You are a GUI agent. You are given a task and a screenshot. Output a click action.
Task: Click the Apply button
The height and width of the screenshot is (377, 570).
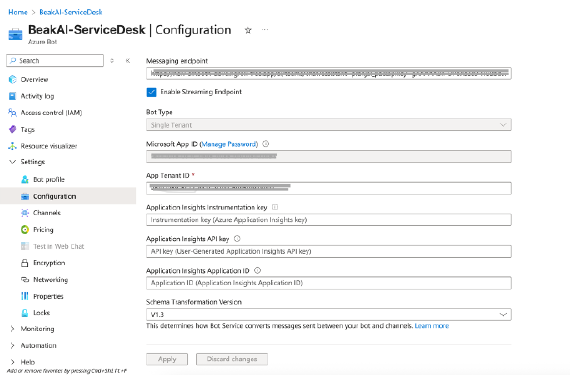167,359
